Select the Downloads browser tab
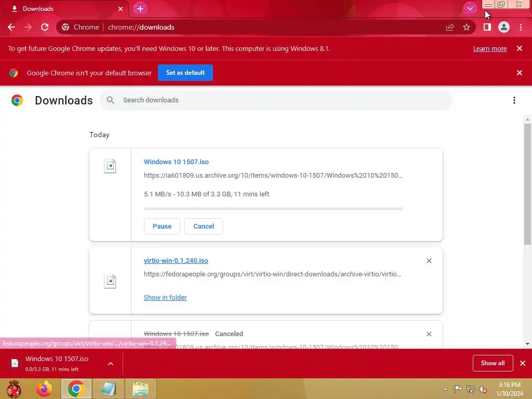This screenshot has height=399, width=532. pyautogui.click(x=67, y=9)
